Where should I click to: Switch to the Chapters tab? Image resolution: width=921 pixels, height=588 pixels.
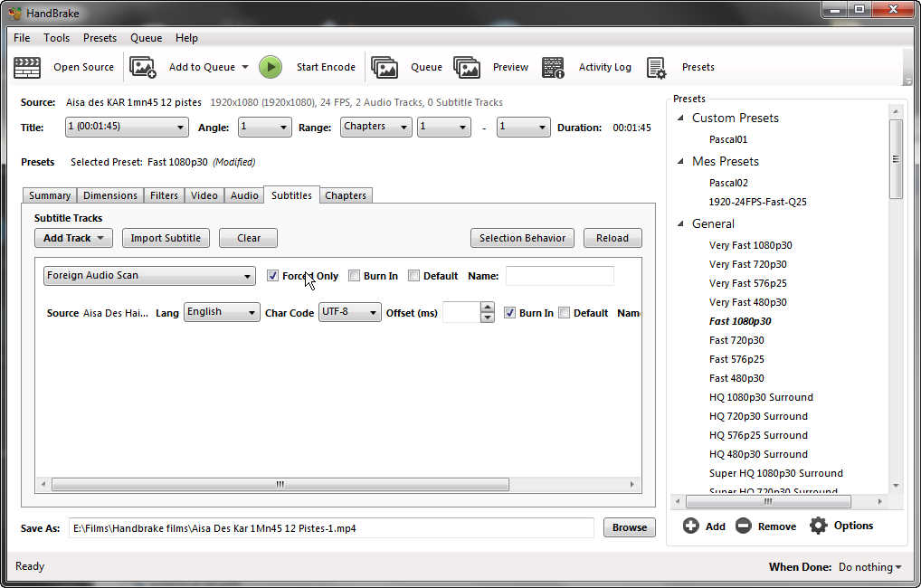pos(346,195)
